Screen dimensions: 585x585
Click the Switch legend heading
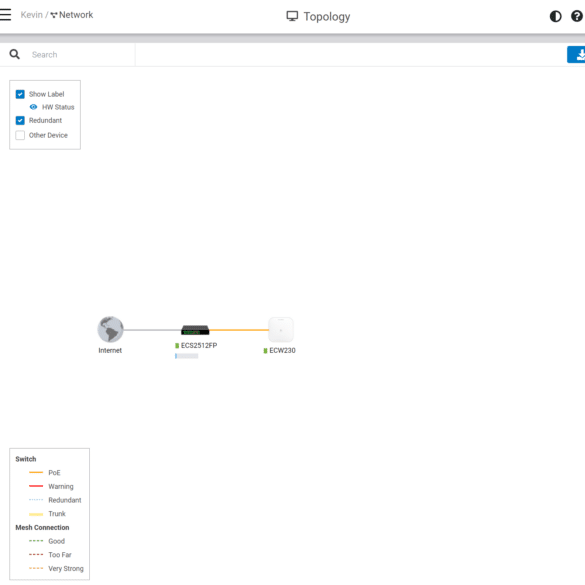pyautogui.click(x=26, y=459)
